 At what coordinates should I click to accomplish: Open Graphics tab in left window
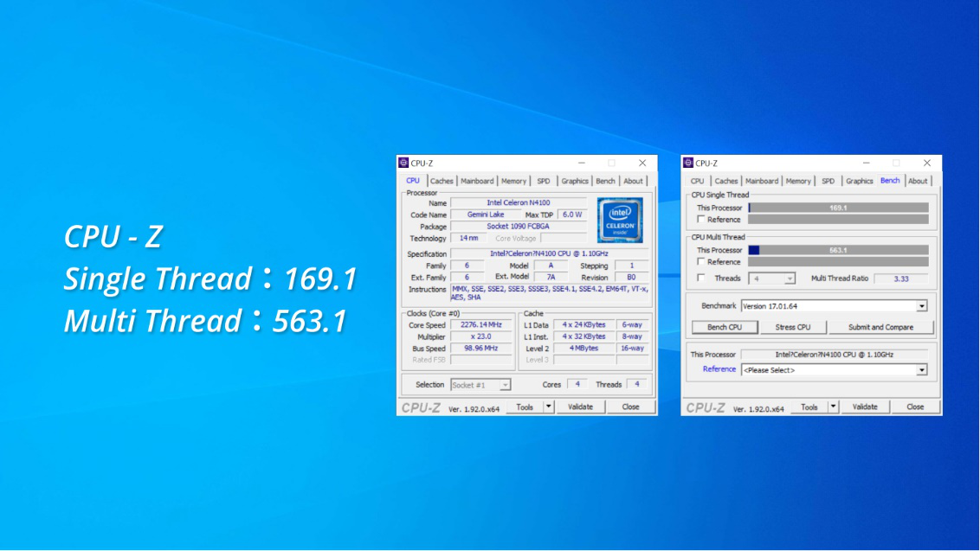[574, 181]
